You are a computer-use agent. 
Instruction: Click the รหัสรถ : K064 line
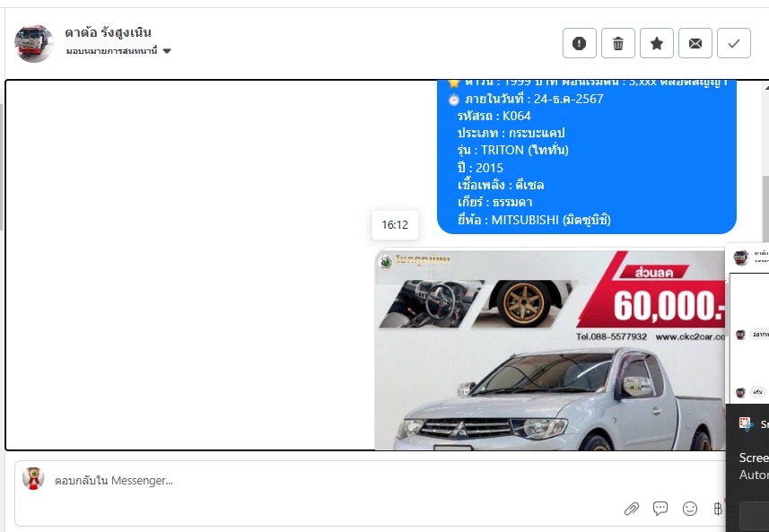coord(494,116)
